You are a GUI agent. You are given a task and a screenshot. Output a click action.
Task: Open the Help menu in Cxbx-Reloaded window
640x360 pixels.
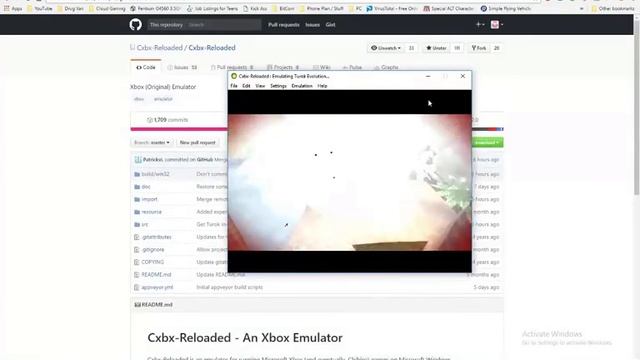click(322, 86)
